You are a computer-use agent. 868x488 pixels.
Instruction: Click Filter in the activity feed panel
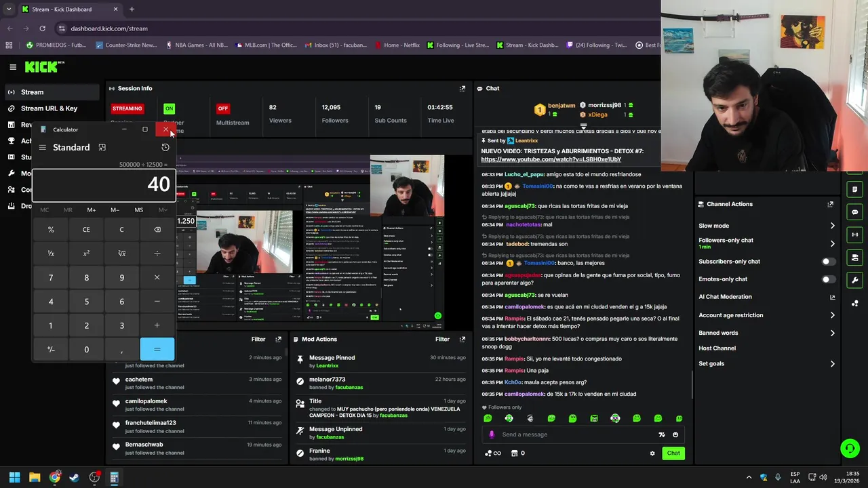pyautogui.click(x=258, y=339)
